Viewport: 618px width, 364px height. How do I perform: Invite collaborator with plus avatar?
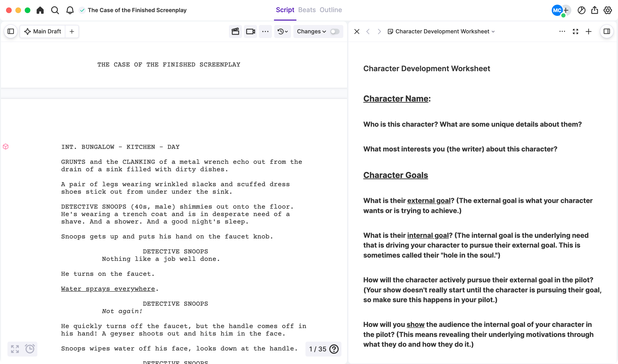pyautogui.click(x=566, y=10)
